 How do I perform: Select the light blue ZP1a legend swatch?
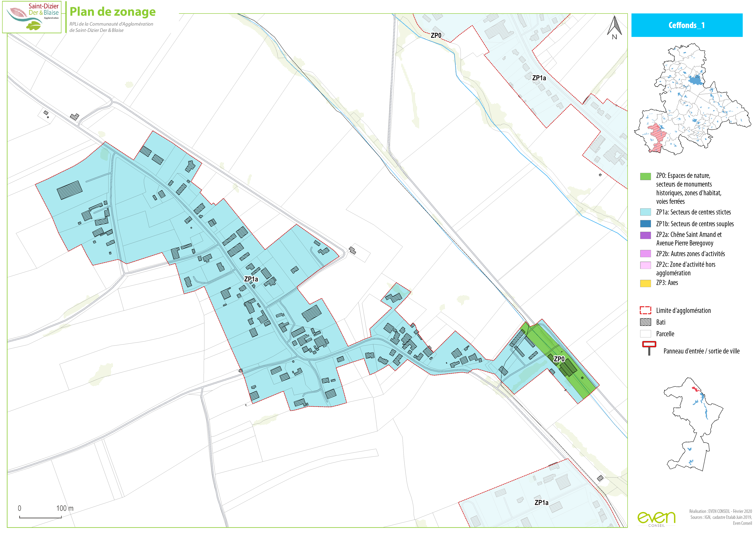point(645,212)
